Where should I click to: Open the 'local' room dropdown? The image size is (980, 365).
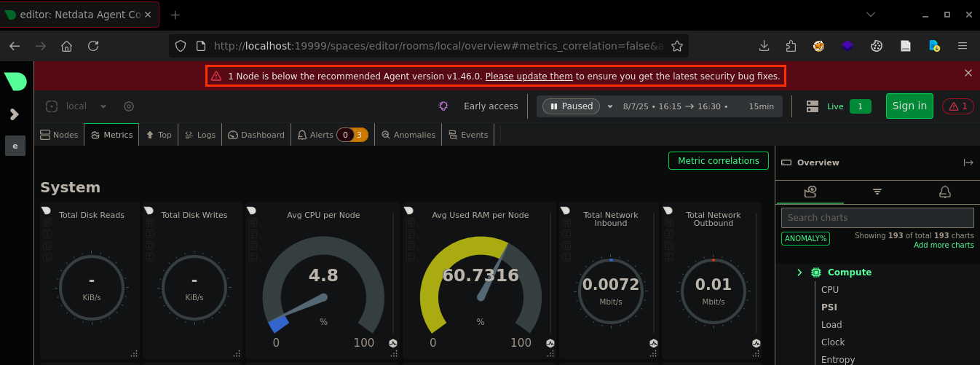(x=103, y=106)
